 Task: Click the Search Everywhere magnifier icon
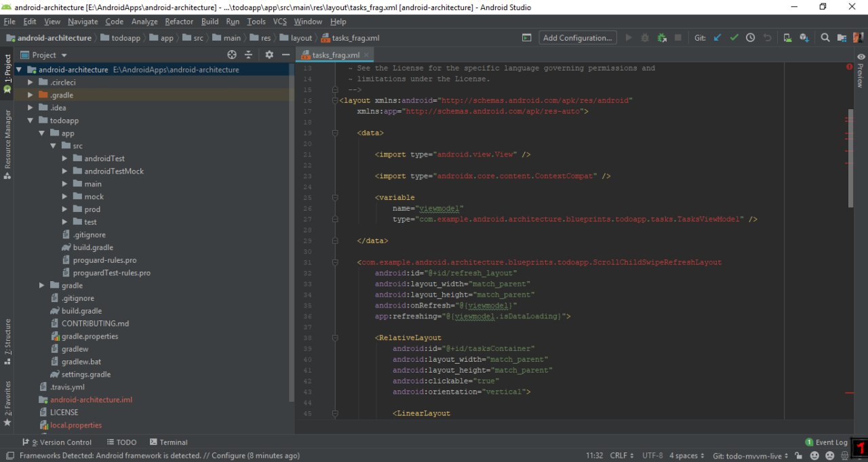click(825, 38)
